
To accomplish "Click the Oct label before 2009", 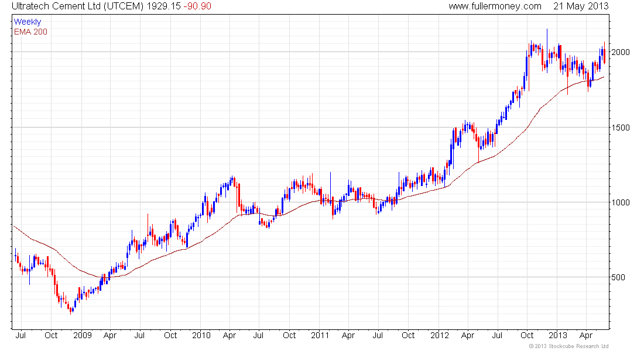I will (x=51, y=335).
